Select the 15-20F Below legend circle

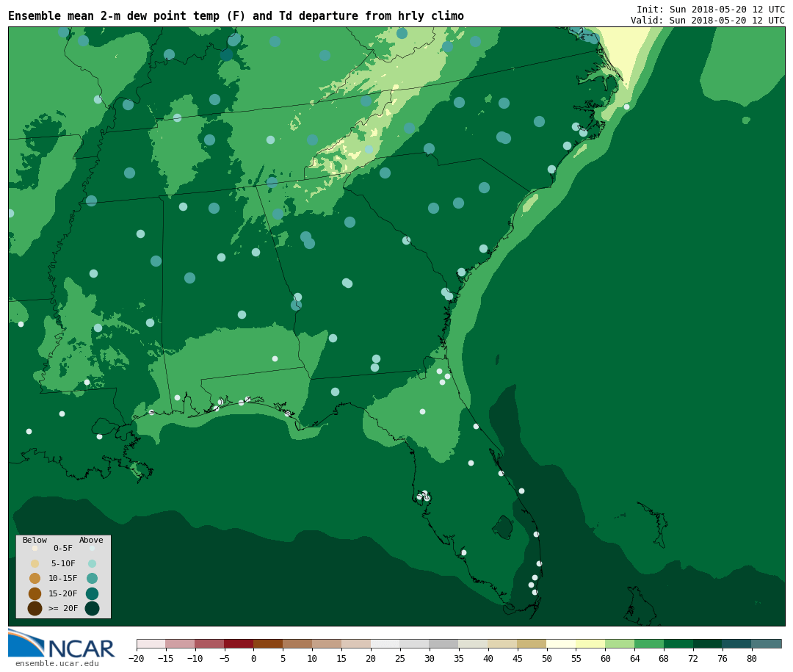(35, 593)
